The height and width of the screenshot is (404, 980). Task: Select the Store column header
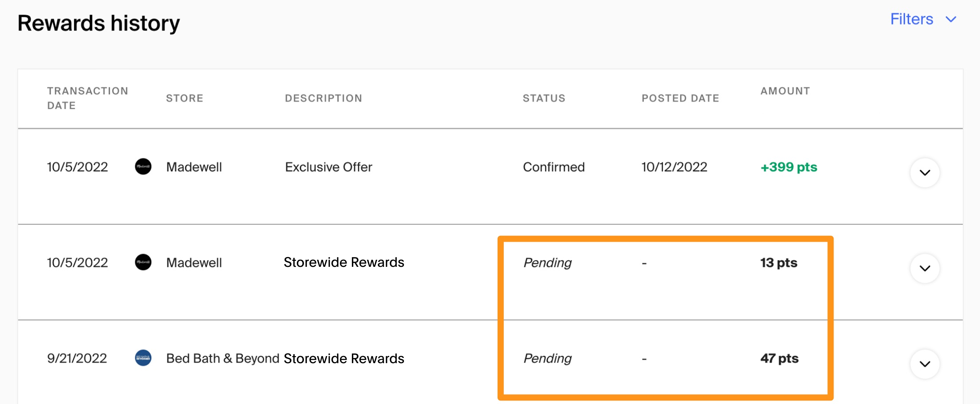(x=185, y=98)
